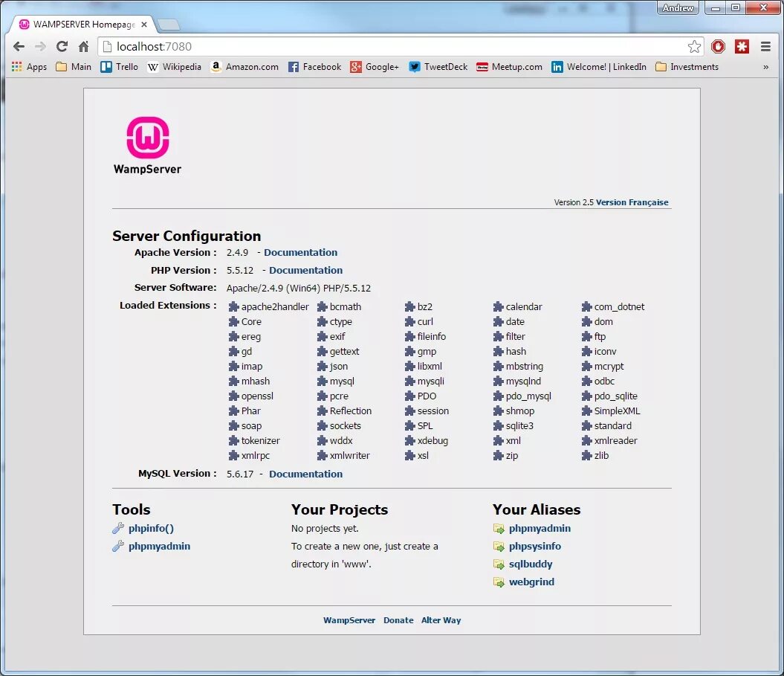Open MySQL Documentation link
Screen dimensions: 784x676
(x=305, y=474)
